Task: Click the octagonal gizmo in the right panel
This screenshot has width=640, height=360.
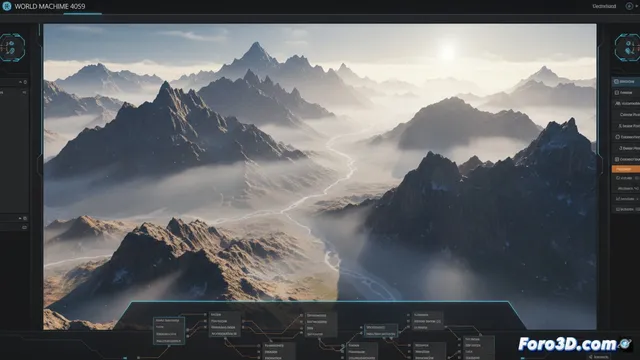Action: (628, 48)
